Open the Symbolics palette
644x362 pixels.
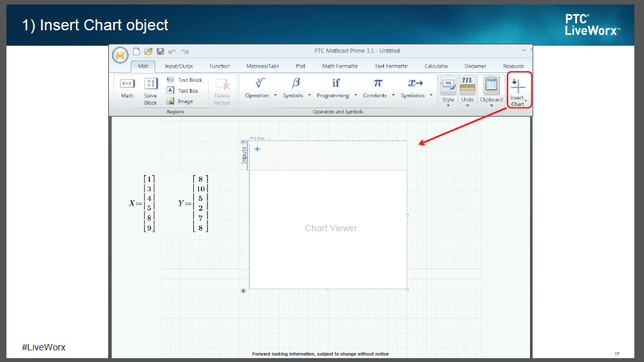(413, 88)
